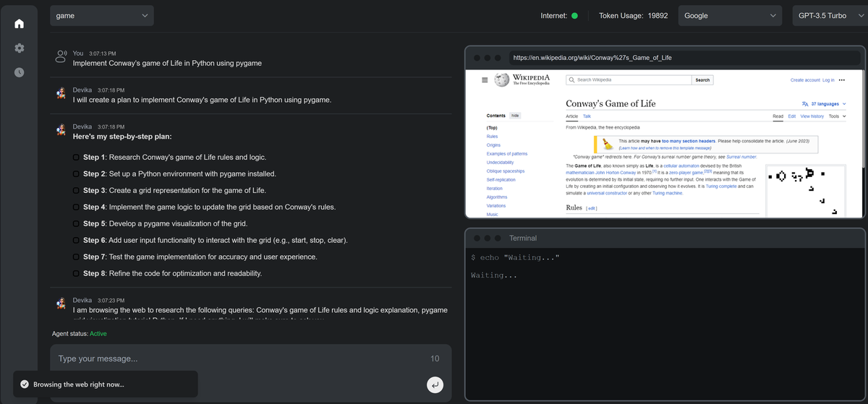The height and width of the screenshot is (404, 868).
Task: Open the settings gear in sidebar
Action: 20,48
